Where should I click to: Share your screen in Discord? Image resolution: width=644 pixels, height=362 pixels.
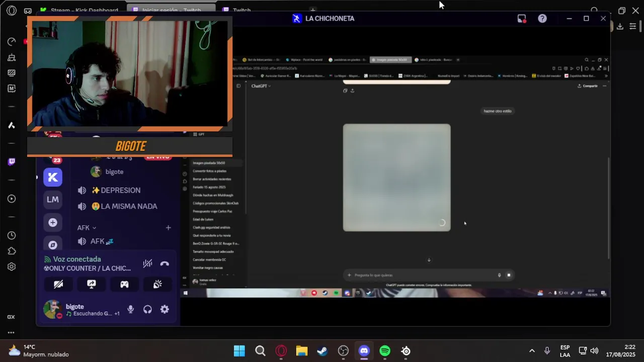[x=92, y=284]
